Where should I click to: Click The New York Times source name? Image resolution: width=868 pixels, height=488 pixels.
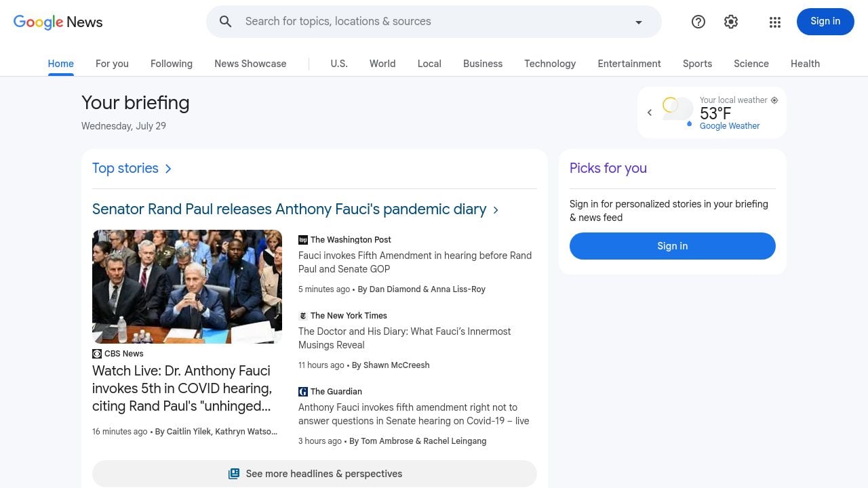tap(349, 316)
